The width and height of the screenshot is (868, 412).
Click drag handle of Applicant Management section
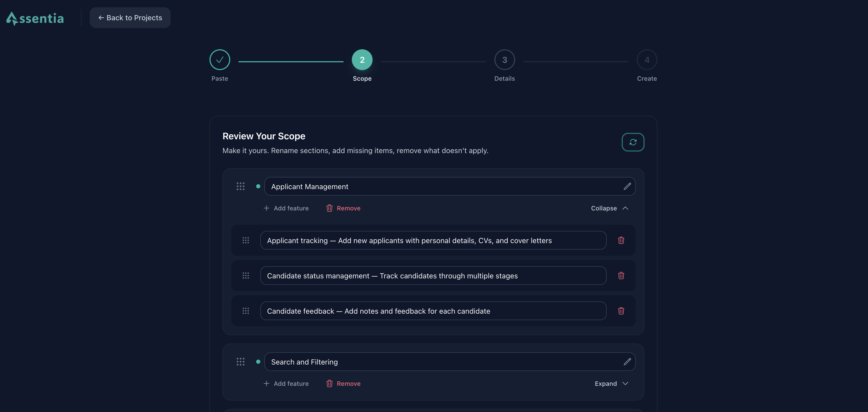click(x=240, y=187)
